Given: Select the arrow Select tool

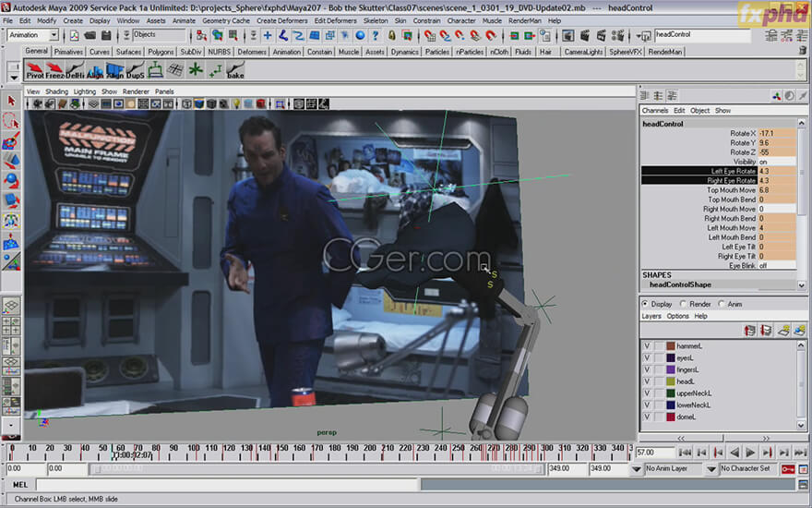Looking at the screenshot, I should [x=11, y=101].
